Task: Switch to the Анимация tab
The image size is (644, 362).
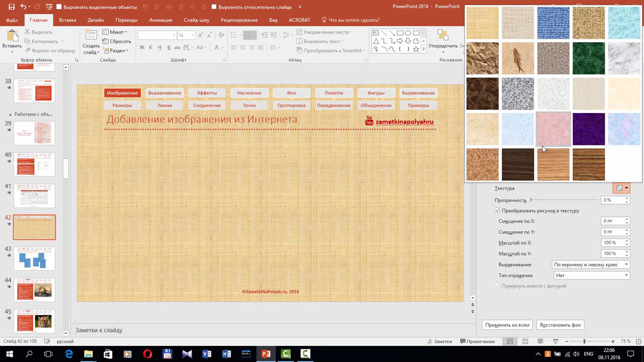Action: click(x=160, y=20)
